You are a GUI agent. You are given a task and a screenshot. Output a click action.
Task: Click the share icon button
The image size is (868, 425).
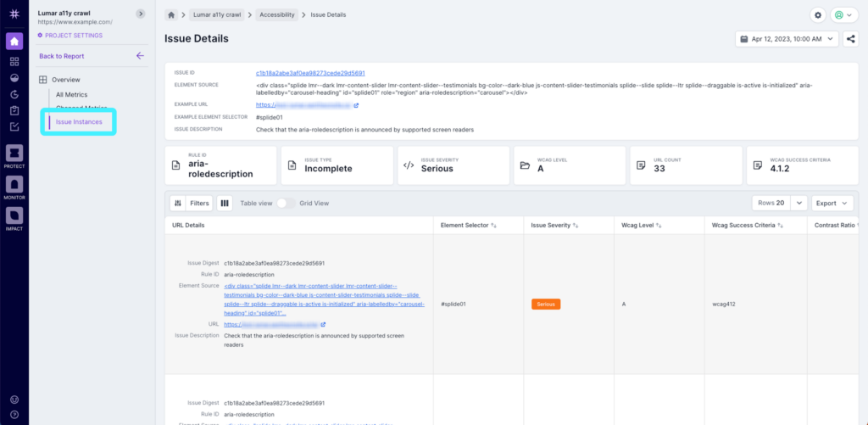(850, 39)
